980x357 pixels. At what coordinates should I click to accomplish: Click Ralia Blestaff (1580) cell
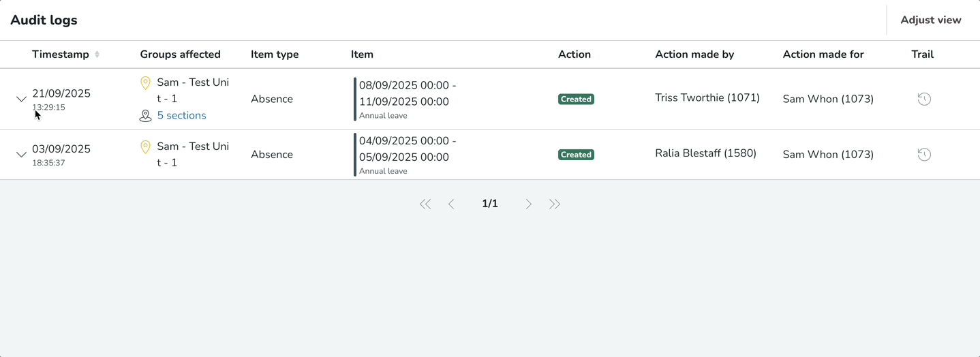coord(705,153)
